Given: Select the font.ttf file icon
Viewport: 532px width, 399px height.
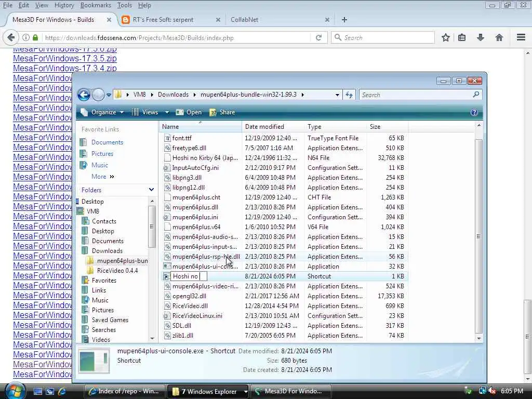Looking at the screenshot, I should click(167, 138).
